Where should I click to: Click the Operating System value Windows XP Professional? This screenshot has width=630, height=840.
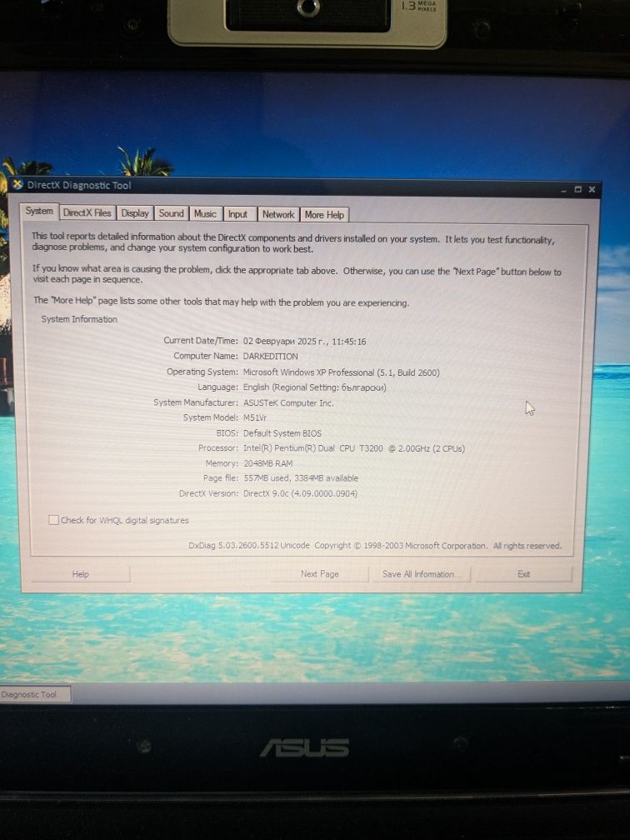click(342, 372)
